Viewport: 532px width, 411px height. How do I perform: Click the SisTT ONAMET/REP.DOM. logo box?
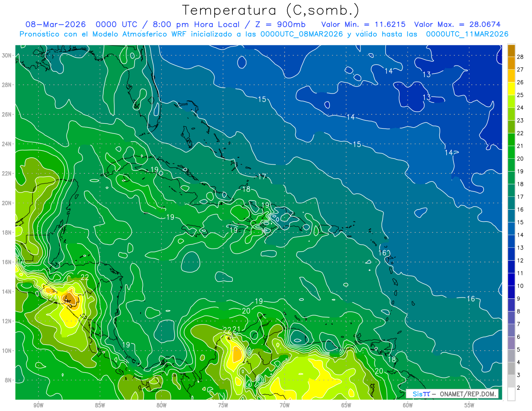click(452, 394)
